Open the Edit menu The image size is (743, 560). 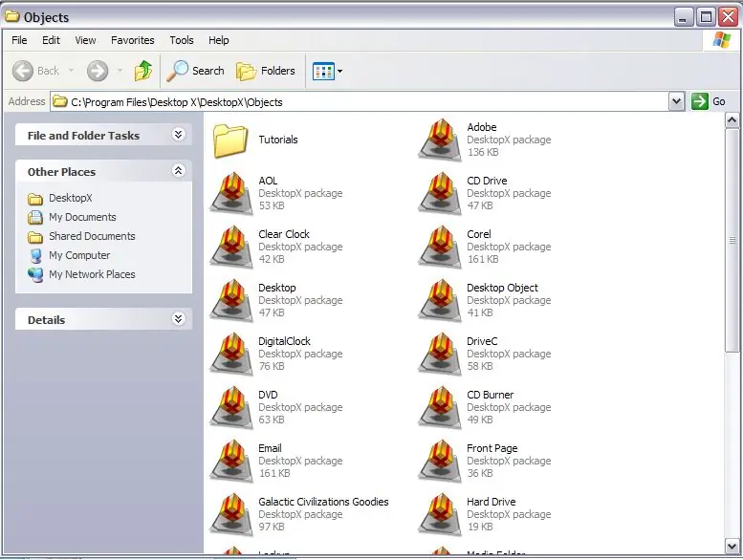tap(51, 40)
